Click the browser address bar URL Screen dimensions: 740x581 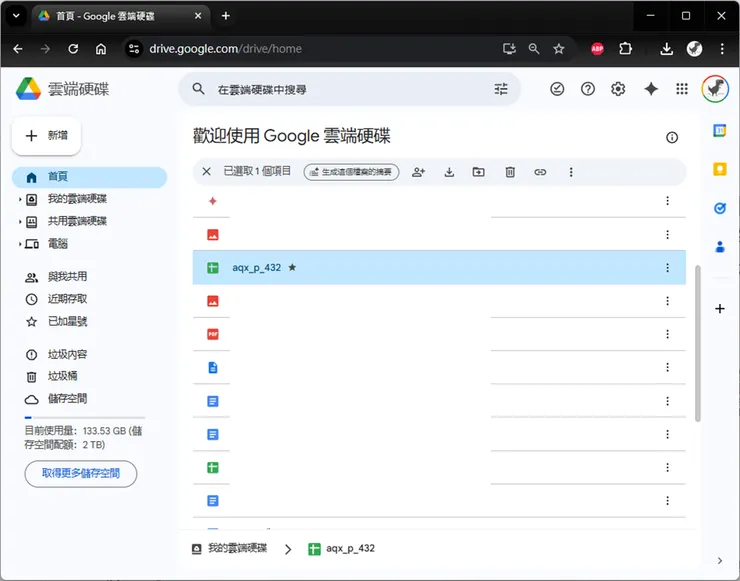225,49
